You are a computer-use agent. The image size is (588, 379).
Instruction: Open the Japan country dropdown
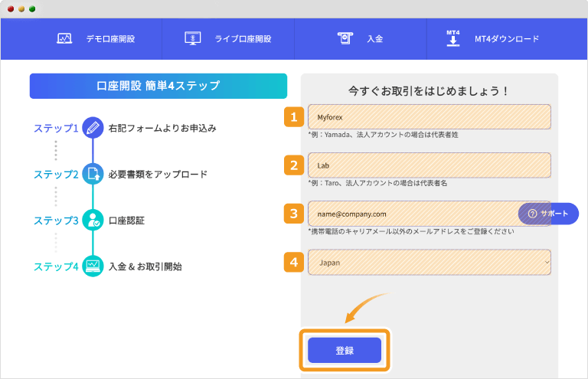pos(429,263)
